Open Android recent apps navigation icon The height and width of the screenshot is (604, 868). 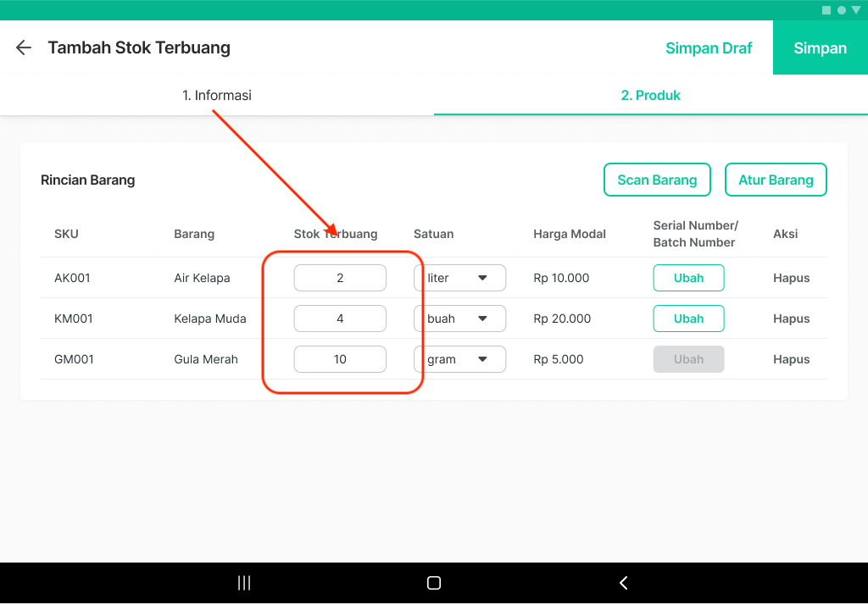pos(244,583)
